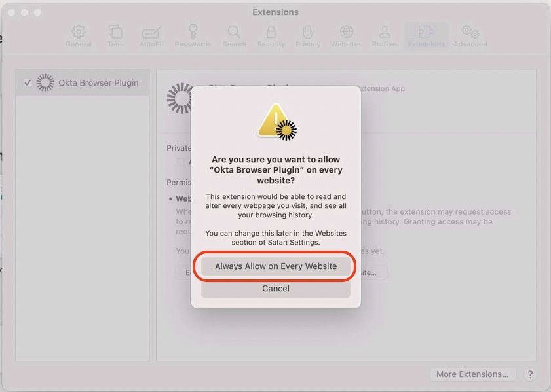This screenshot has width=551, height=392.
Task: Cancel the permission dialog
Action: tap(276, 289)
